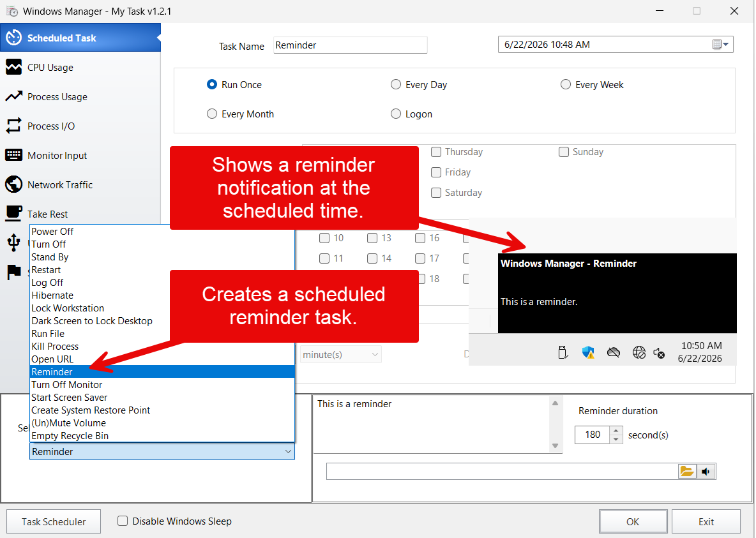This screenshot has height=538, width=756.
Task: Open the calendar picker for the date field
Action: 721,44
